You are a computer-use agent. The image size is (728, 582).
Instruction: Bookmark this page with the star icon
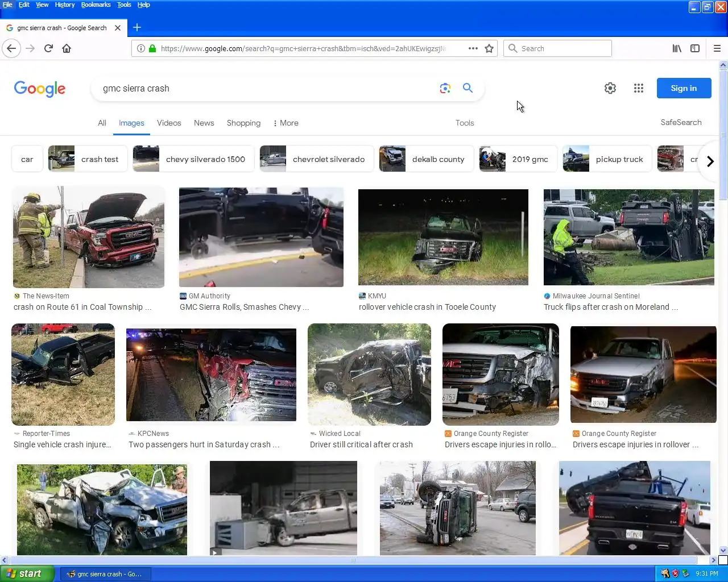click(489, 48)
